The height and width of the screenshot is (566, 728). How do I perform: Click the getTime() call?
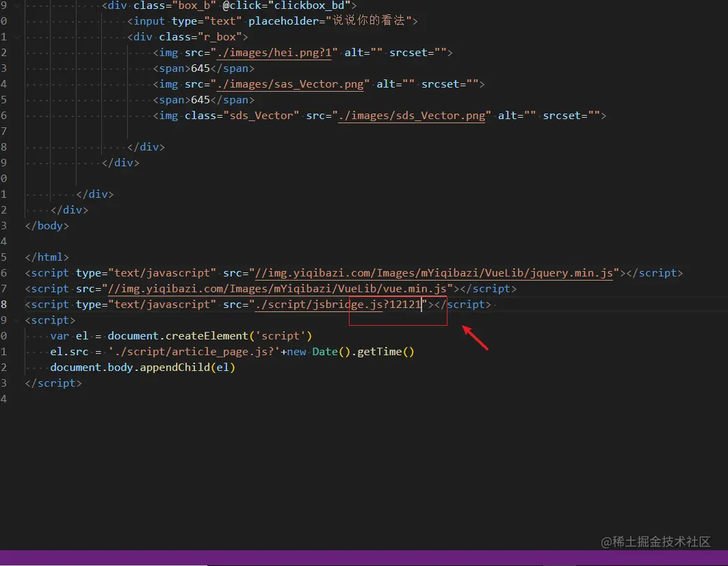[385, 352]
